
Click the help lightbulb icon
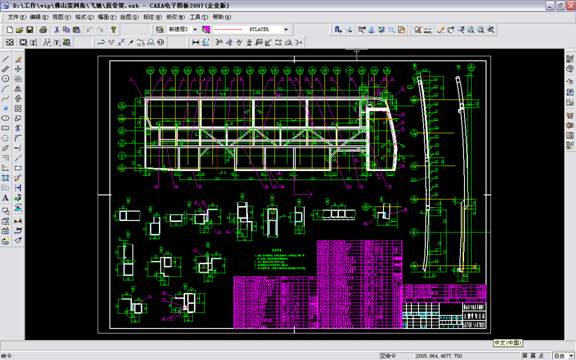click(114, 29)
